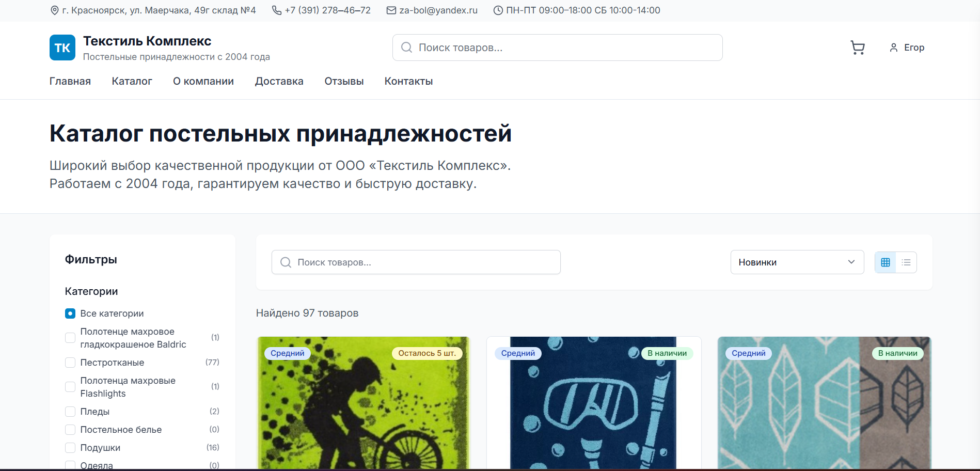
Task: Click the phone number +7 (391) 278-46-72
Action: coord(327,10)
